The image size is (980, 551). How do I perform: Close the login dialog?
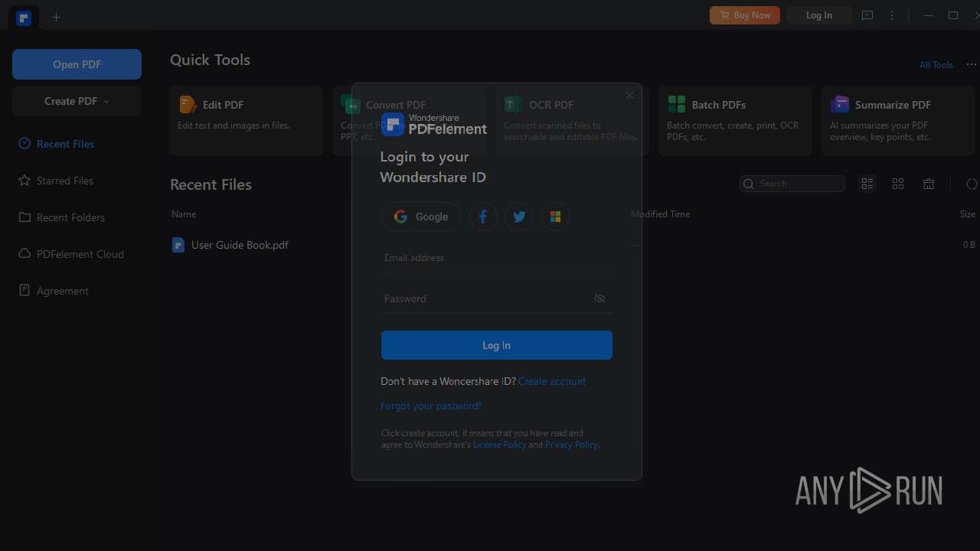click(x=629, y=96)
